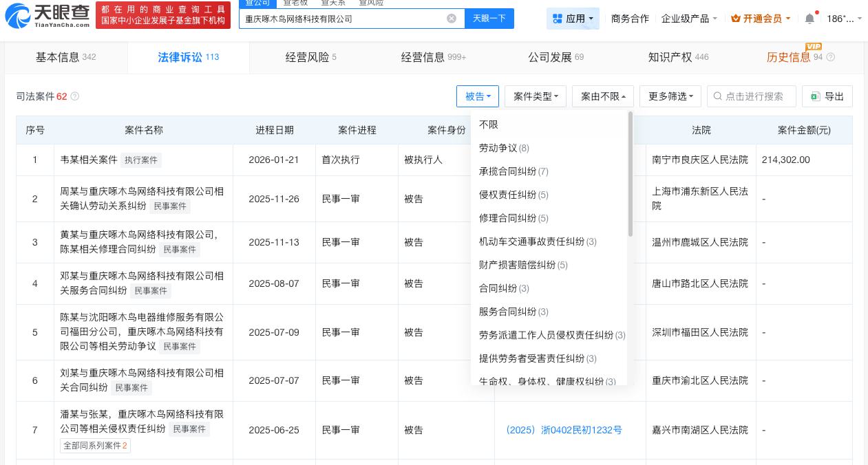
Task: Click the magnifier icon in 点击进行搜索 box
Action: coord(717,96)
